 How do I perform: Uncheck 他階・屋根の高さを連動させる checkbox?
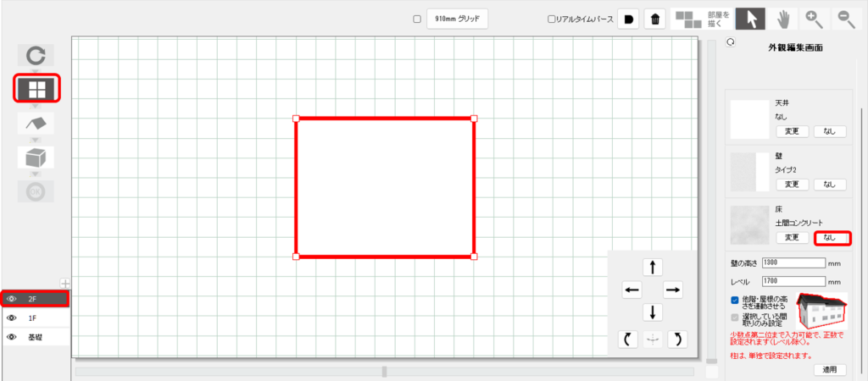(735, 300)
